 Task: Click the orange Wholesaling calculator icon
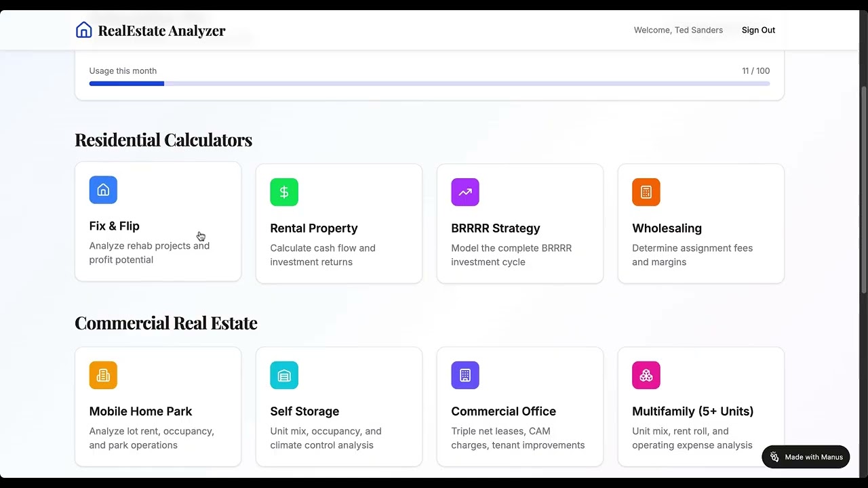[x=646, y=192]
